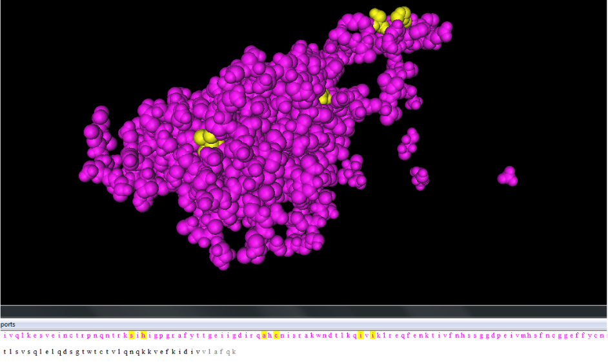Click the large yellow atoms left of molecule center
Image resolution: width=608 pixels, height=364 pixels.
[x=206, y=141]
